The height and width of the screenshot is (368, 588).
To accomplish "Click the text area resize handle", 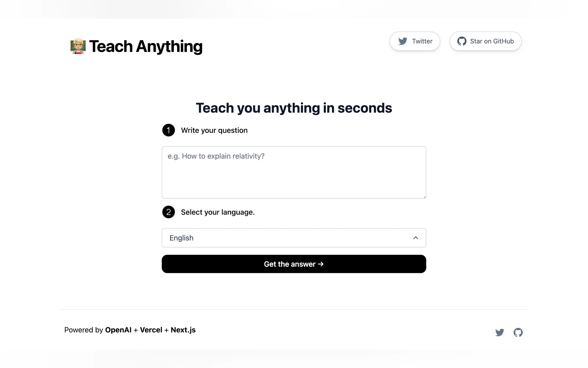I will pos(424,197).
